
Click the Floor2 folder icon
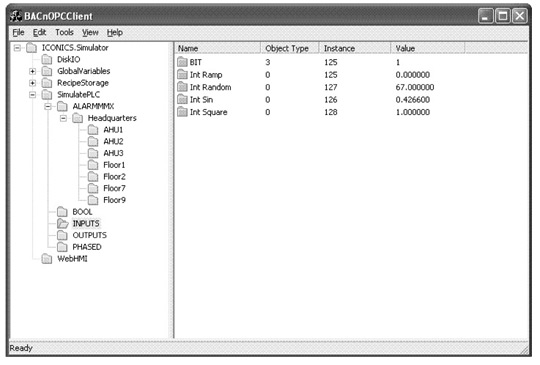tap(93, 177)
